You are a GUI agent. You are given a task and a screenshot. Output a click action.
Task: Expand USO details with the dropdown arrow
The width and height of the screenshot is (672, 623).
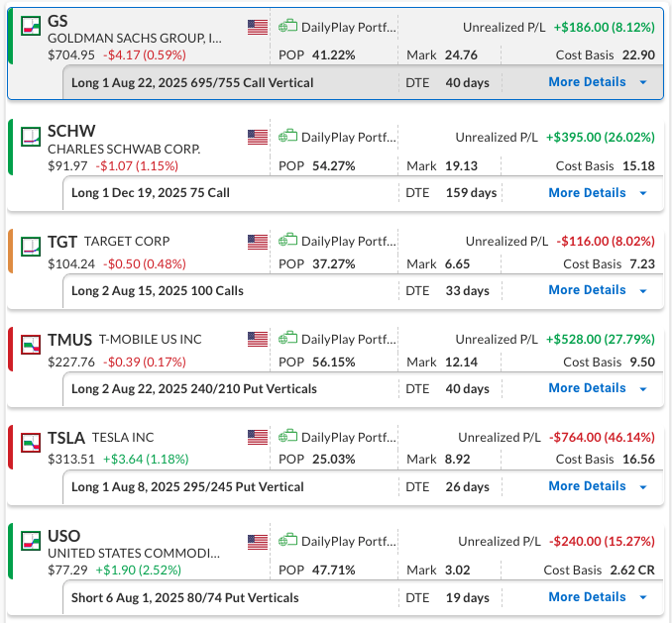643,597
